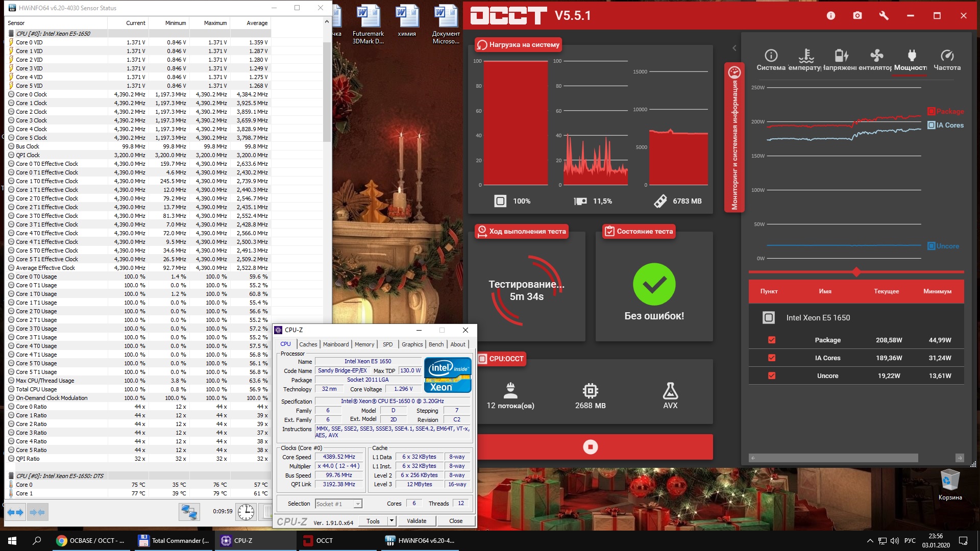The width and height of the screenshot is (980, 551).
Task: Open the CPU-Z Mainboard tab
Action: click(x=336, y=344)
